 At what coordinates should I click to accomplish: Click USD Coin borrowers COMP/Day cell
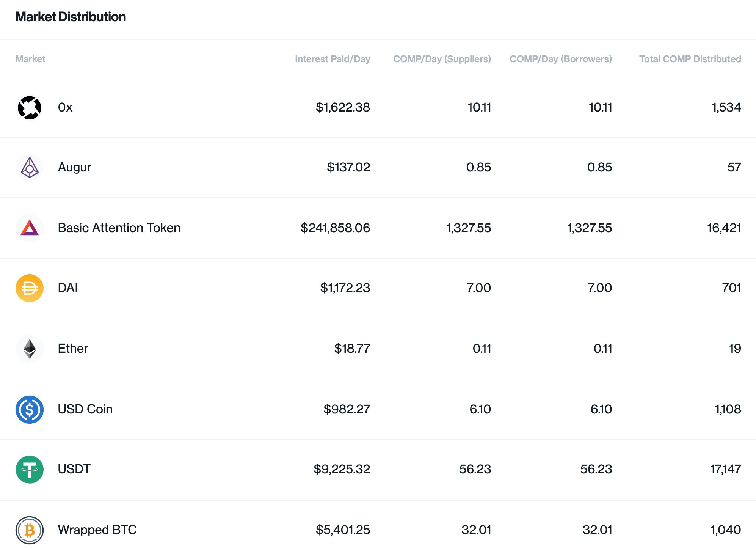(x=601, y=409)
